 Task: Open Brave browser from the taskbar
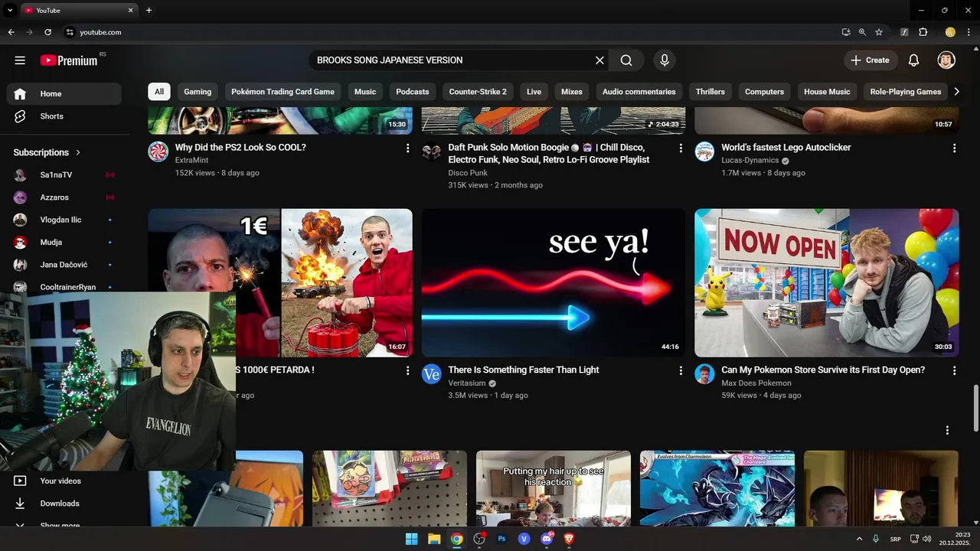(569, 539)
